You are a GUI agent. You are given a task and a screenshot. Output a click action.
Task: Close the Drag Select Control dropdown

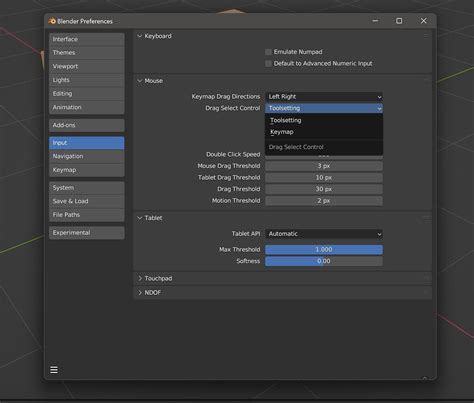pos(324,108)
